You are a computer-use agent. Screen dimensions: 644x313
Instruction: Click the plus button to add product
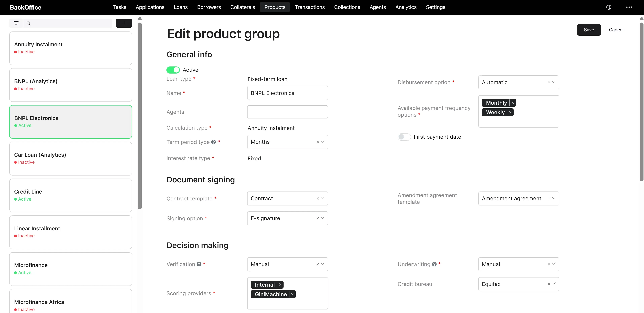(x=124, y=23)
